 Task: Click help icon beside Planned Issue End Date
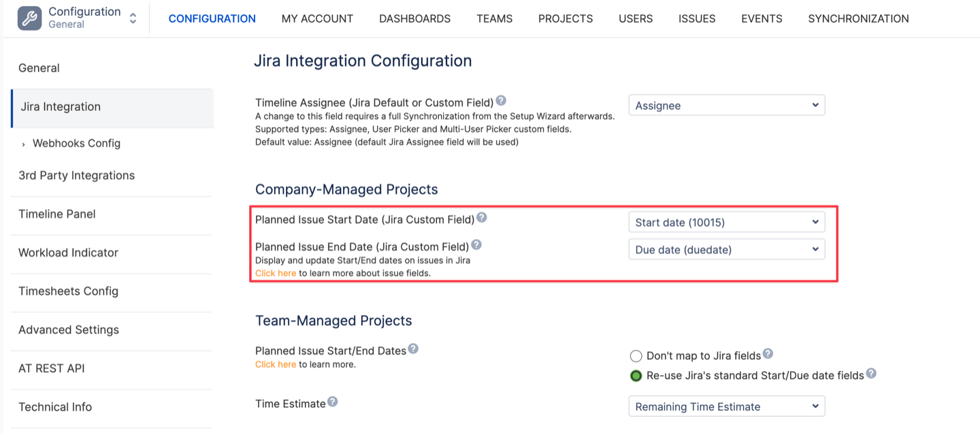click(x=476, y=245)
